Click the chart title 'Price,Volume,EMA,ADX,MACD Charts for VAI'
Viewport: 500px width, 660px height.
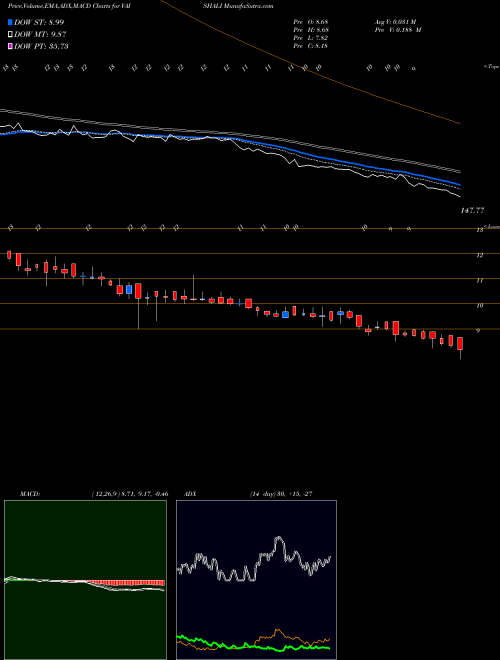pyautogui.click(x=70, y=6)
